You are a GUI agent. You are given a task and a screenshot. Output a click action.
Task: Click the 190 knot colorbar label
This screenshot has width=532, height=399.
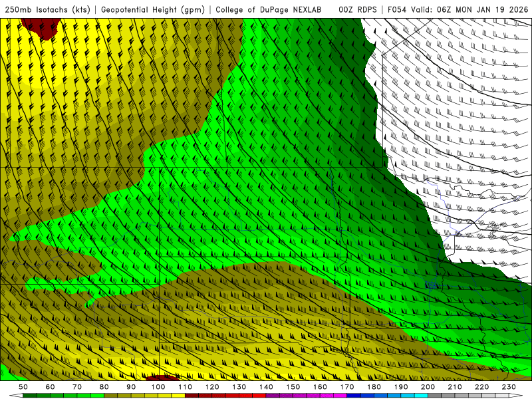(402, 387)
